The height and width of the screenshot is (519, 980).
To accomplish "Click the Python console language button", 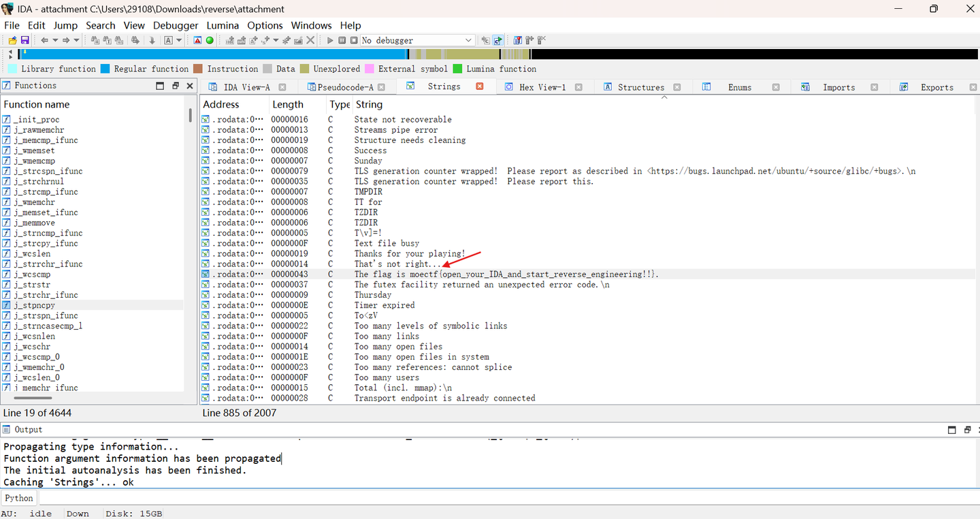I will (x=19, y=498).
